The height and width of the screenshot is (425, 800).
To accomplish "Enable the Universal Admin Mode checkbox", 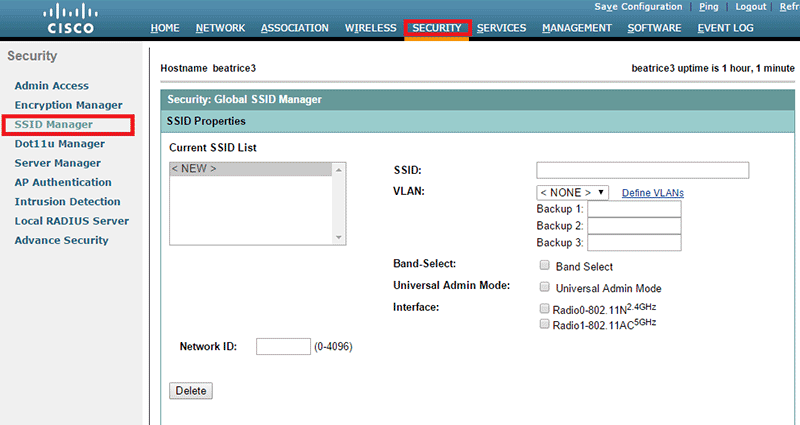I will pos(544,287).
